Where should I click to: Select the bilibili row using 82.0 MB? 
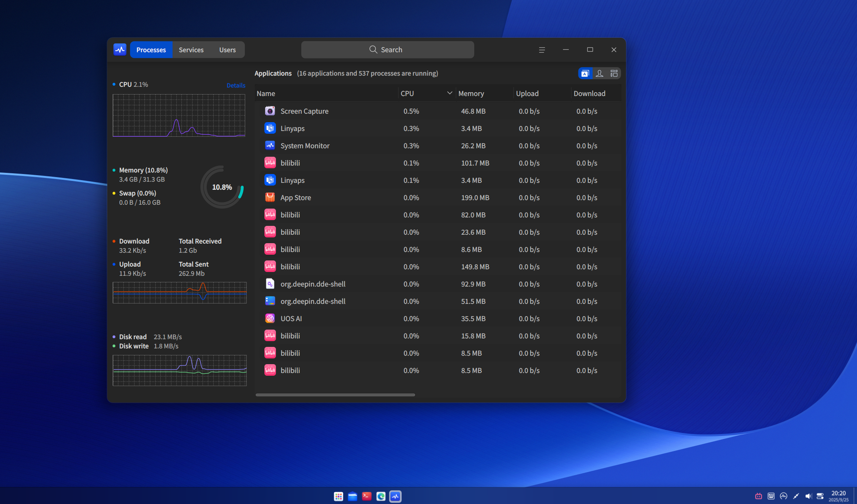(x=438, y=215)
